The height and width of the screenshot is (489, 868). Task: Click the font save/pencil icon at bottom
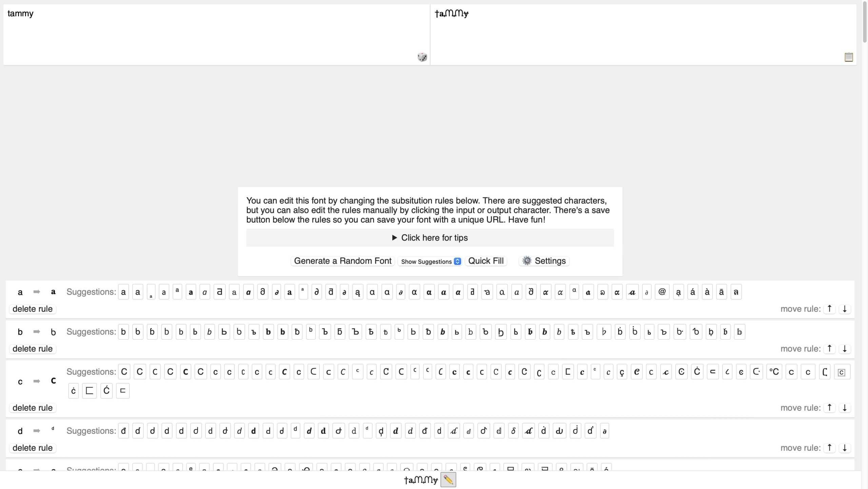[448, 480]
